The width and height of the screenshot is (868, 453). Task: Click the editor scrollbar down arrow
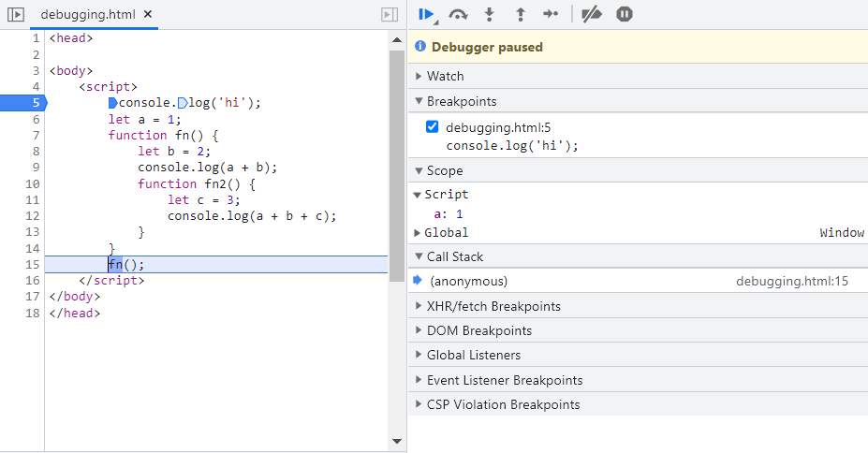(397, 441)
